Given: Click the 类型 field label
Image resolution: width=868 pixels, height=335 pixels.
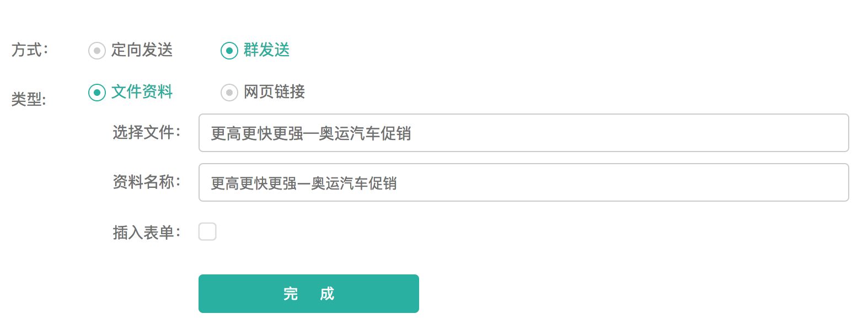Looking at the screenshot, I should [29, 100].
